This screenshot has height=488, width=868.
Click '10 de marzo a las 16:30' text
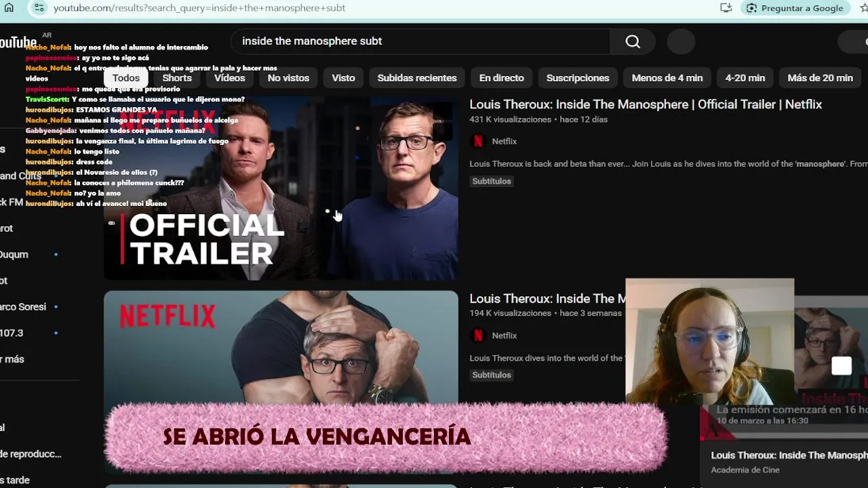click(x=762, y=421)
